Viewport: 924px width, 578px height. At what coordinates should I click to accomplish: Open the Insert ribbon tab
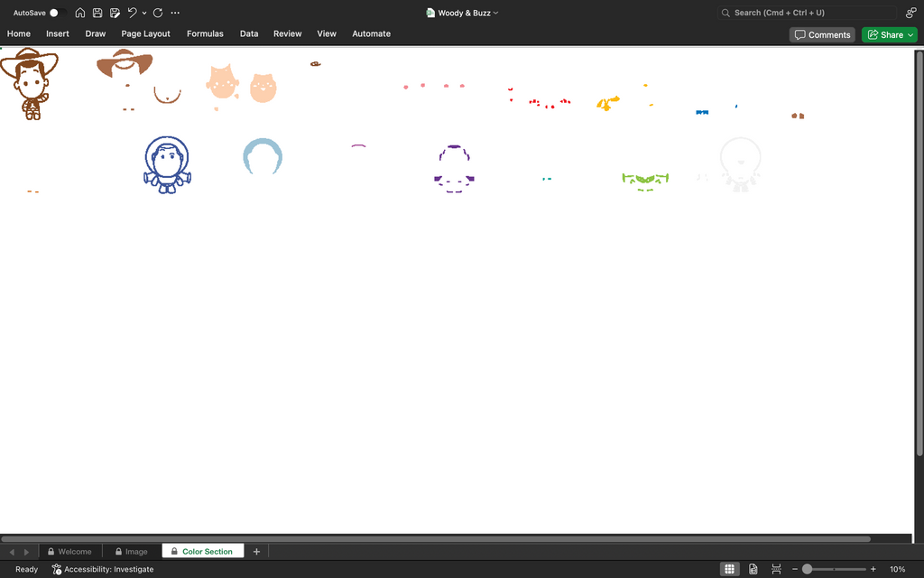coord(58,33)
